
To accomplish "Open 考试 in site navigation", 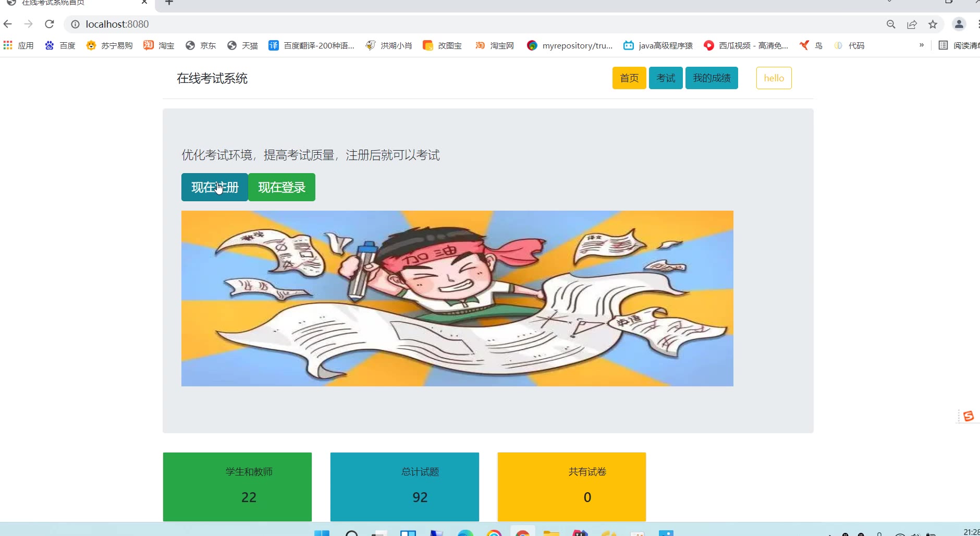I will [x=666, y=78].
